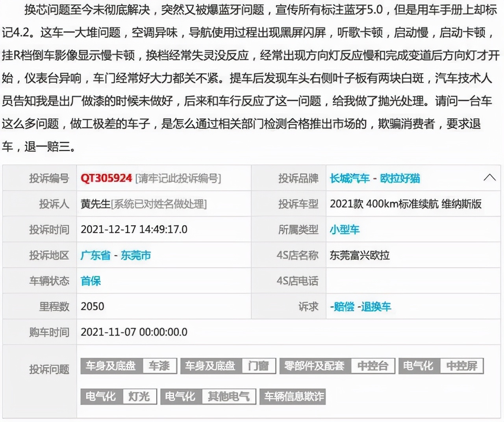Click purchase time 2021-11-07 00:00:00.0

(x=134, y=332)
